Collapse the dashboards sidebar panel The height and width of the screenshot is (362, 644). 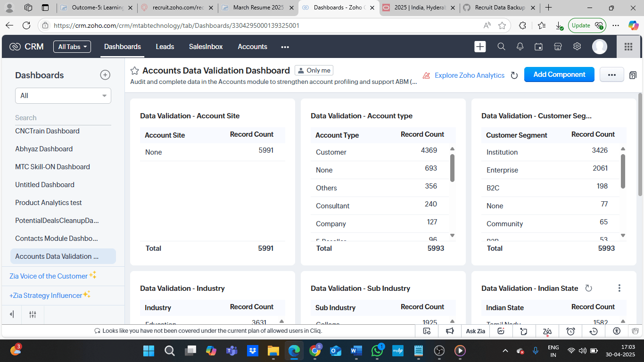click(x=12, y=314)
